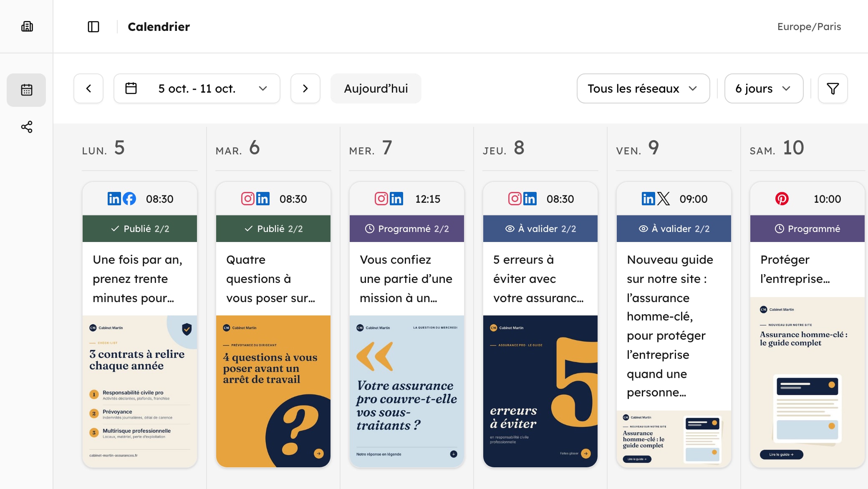Click the Instagram icon on Thursday's post
The height and width of the screenshot is (489, 868).
click(515, 199)
